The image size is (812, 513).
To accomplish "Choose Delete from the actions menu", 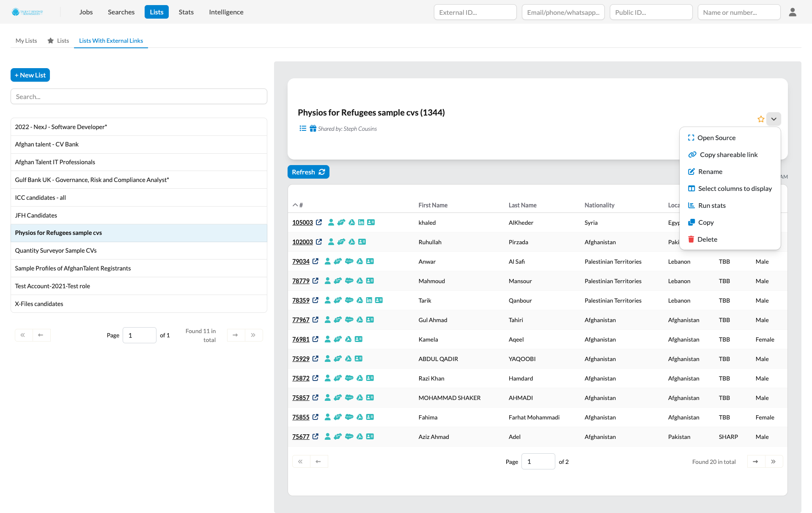I will point(708,239).
